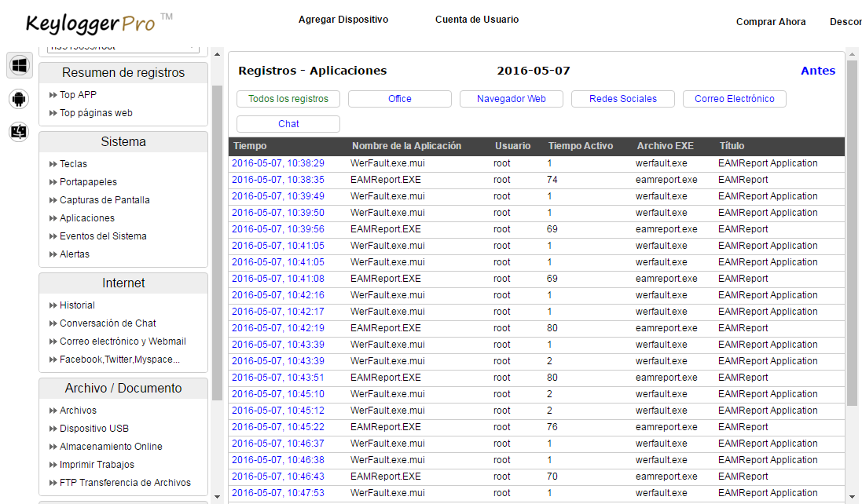Open log entry at 10:39:49
The width and height of the screenshot is (862, 504).
(278, 196)
